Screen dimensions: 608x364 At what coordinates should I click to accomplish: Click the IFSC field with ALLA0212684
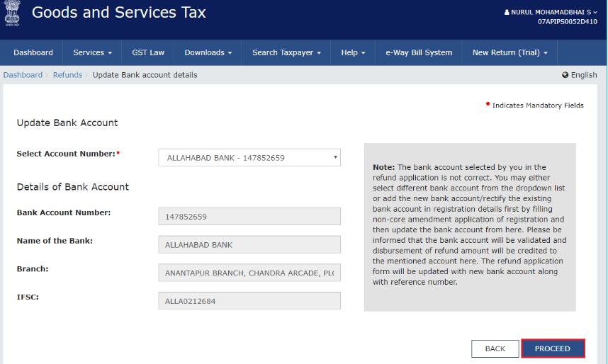click(x=249, y=301)
